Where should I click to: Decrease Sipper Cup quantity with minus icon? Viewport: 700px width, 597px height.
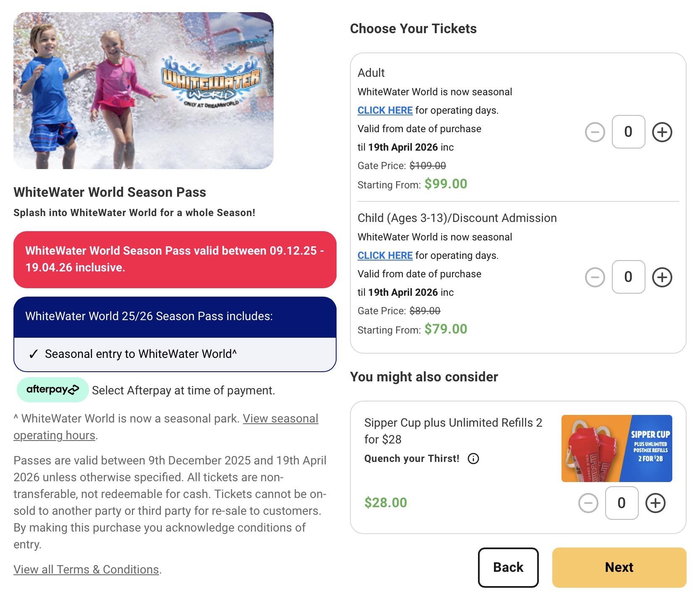[588, 503]
